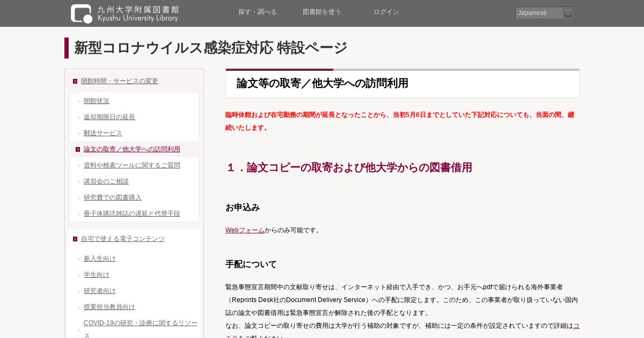Open the 新入生向け link
The width and height of the screenshot is (644, 338).
[x=100, y=259]
